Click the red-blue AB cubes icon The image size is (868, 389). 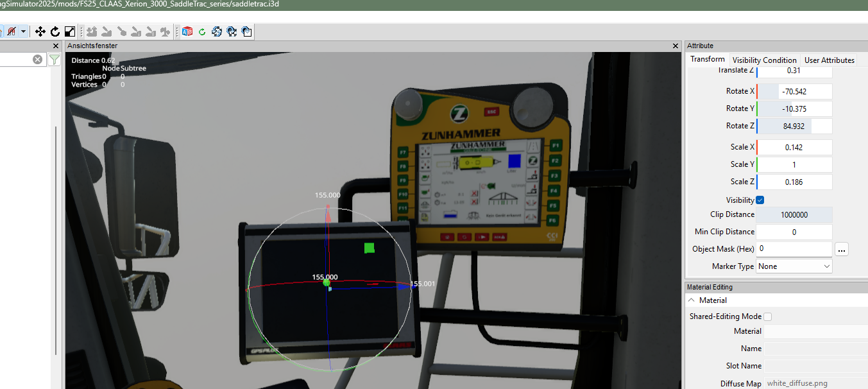(187, 31)
